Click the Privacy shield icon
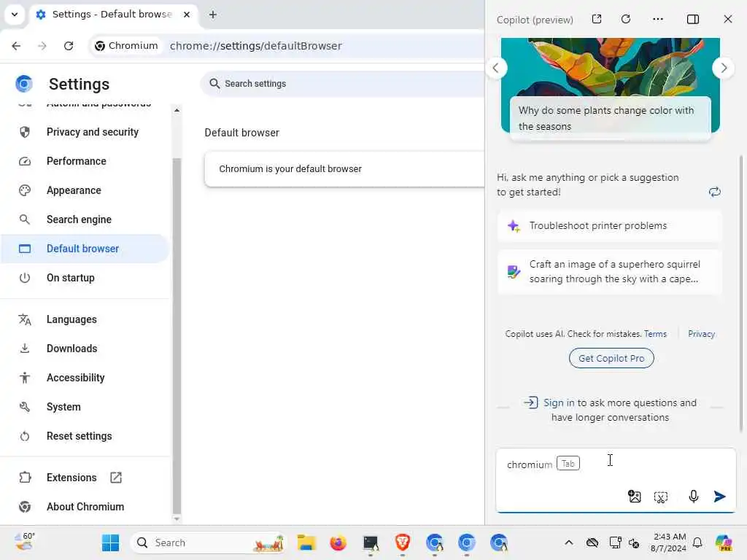The image size is (747, 560). pyautogui.click(x=25, y=132)
